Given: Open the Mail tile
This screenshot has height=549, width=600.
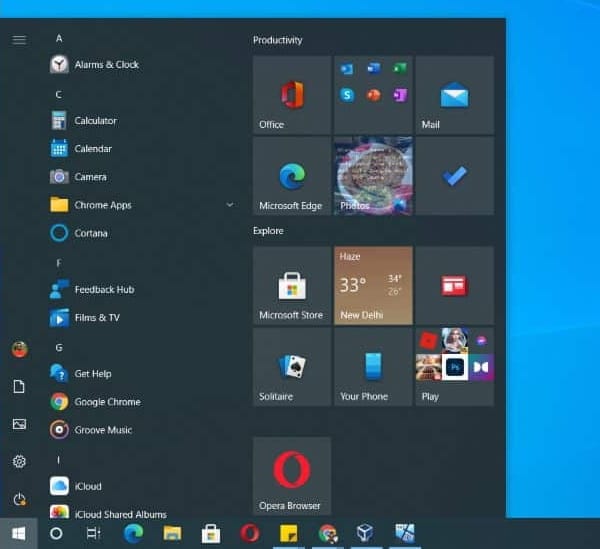Looking at the screenshot, I should pyautogui.click(x=455, y=95).
